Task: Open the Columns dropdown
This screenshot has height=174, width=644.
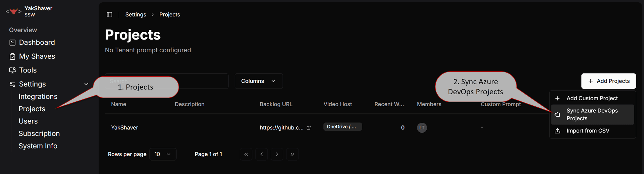Action: (258, 81)
